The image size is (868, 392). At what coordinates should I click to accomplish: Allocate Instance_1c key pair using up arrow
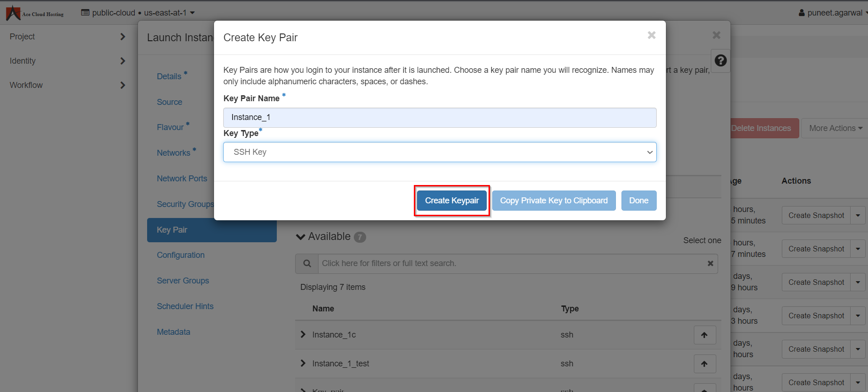(704, 335)
